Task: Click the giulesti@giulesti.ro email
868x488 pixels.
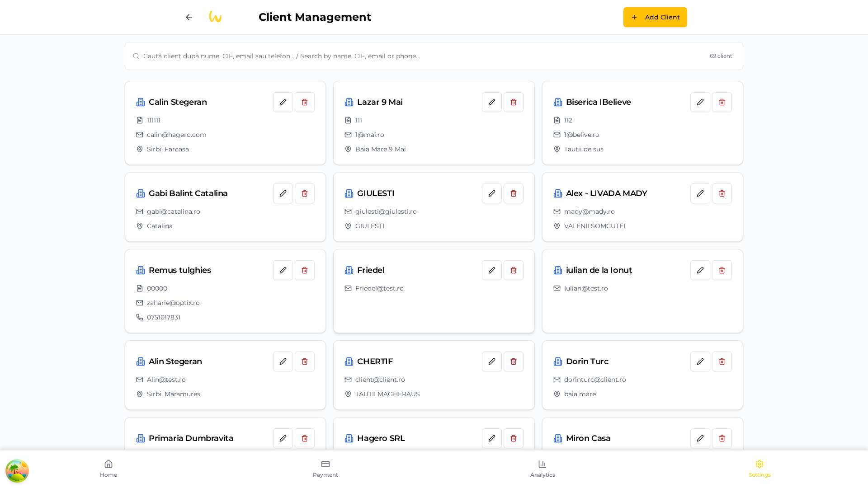Action: (386, 211)
